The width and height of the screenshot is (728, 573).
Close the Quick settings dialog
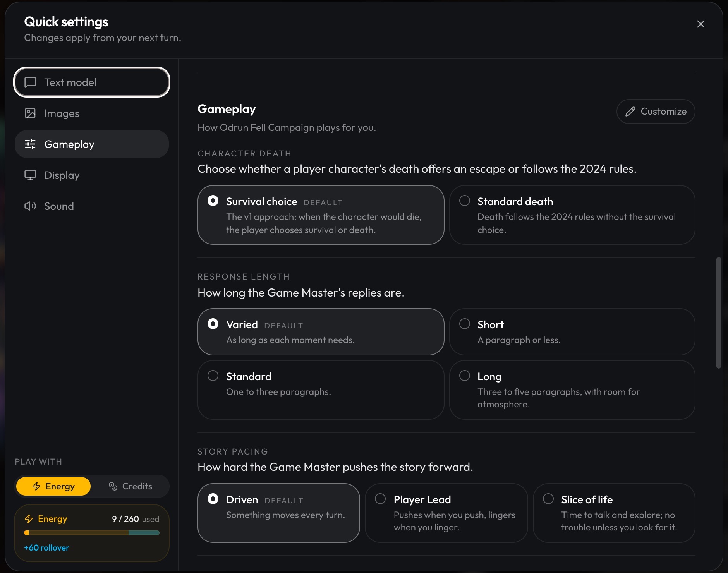[701, 24]
